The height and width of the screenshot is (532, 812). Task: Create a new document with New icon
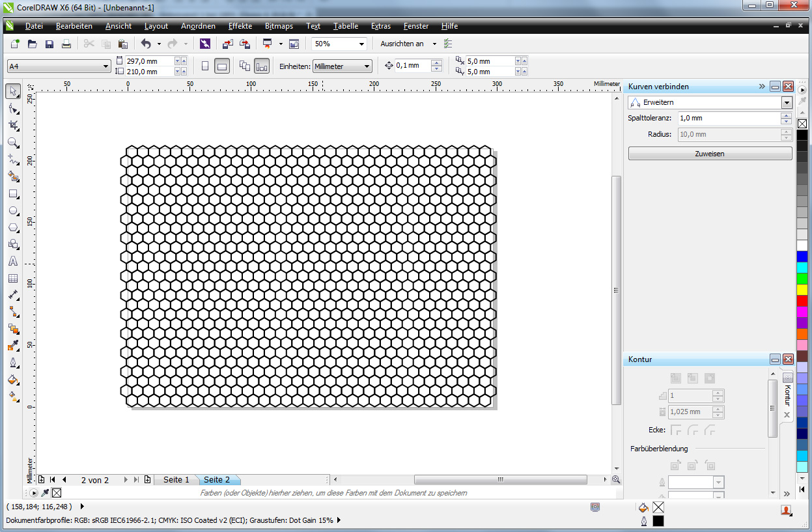tap(15, 44)
